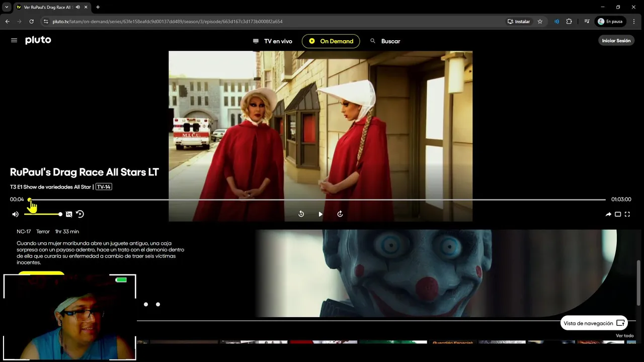Close the RuPaul's Drag Race tab
Image resolution: width=644 pixels, height=362 pixels.
[85, 7]
